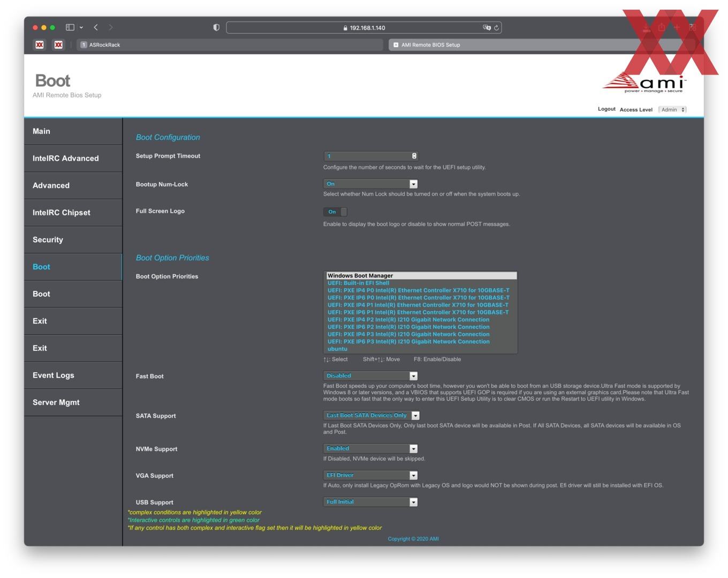
Task: Click the translate icon in address bar
Action: pyautogui.click(x=487, y=27)
